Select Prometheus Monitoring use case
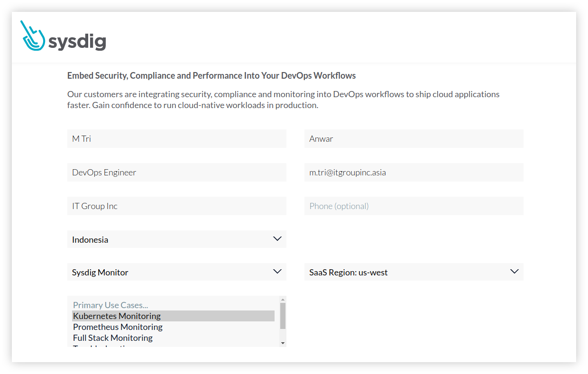This screenshot has width=588, height=374. [118, 327]
